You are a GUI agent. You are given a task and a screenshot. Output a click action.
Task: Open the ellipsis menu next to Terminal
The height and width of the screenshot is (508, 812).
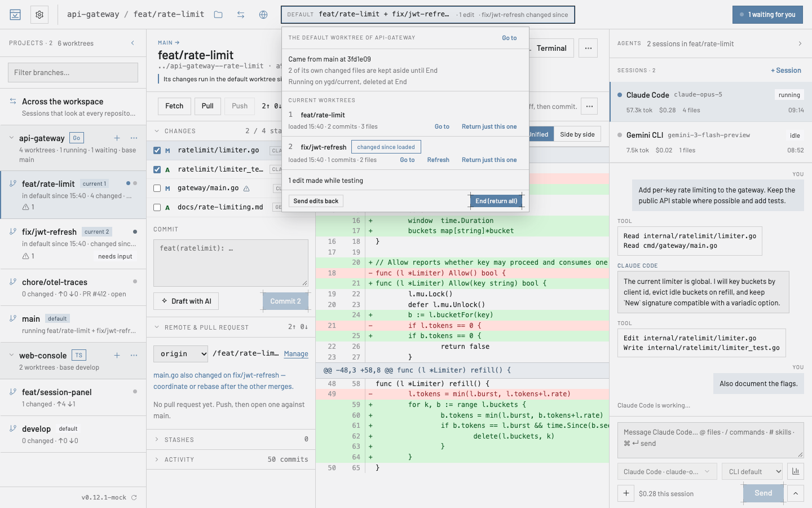(588, 48)
